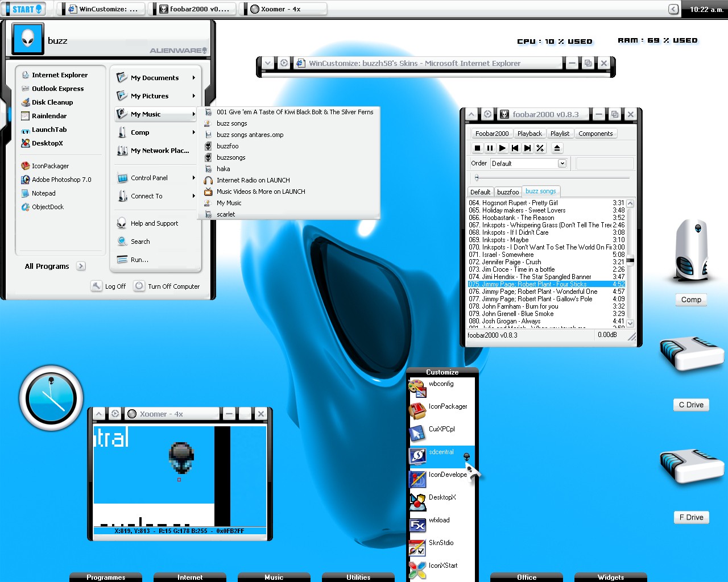Open the F Drive desktop icon
This screenshot has height=582, width=728.
tap(691, 466)
